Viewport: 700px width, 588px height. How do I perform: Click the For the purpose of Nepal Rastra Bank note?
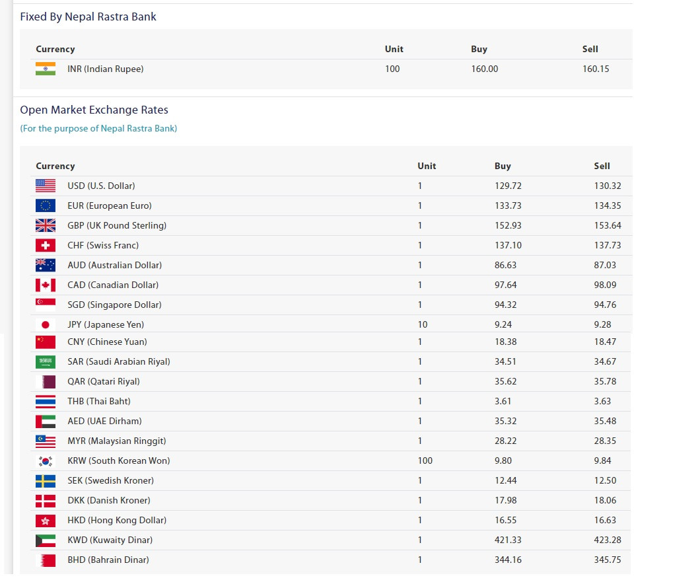[98, 129]
